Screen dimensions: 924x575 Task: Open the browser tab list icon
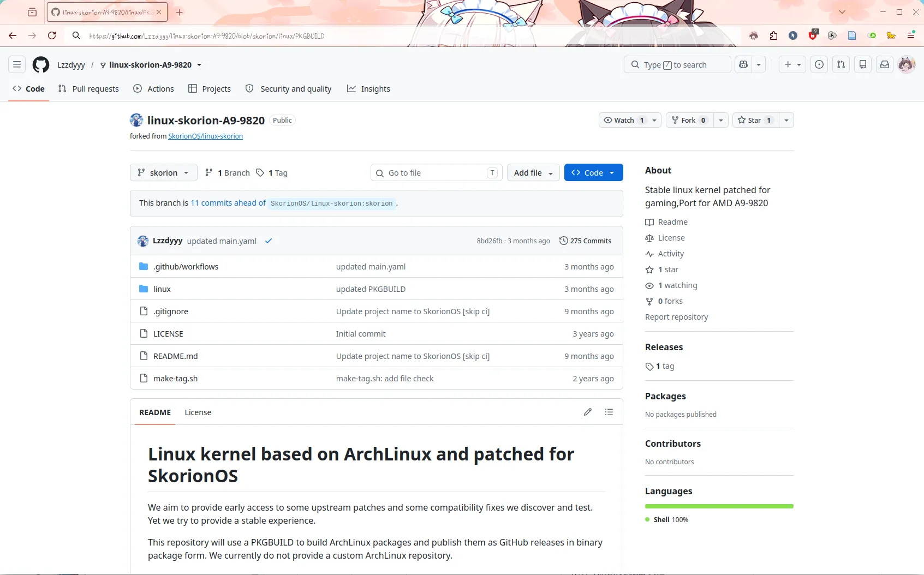tap(32, 12)
